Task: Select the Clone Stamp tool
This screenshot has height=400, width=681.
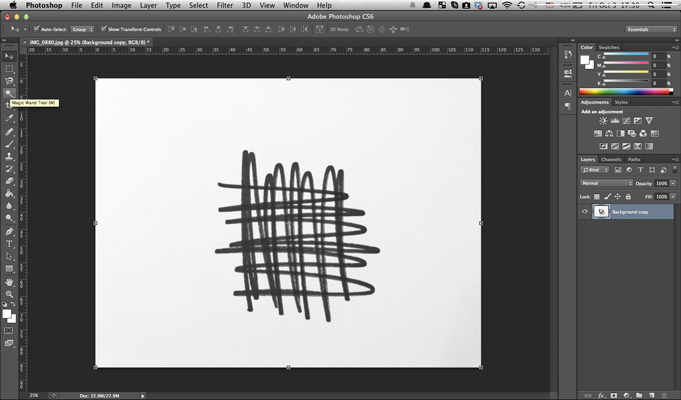Action: point(9,156)
